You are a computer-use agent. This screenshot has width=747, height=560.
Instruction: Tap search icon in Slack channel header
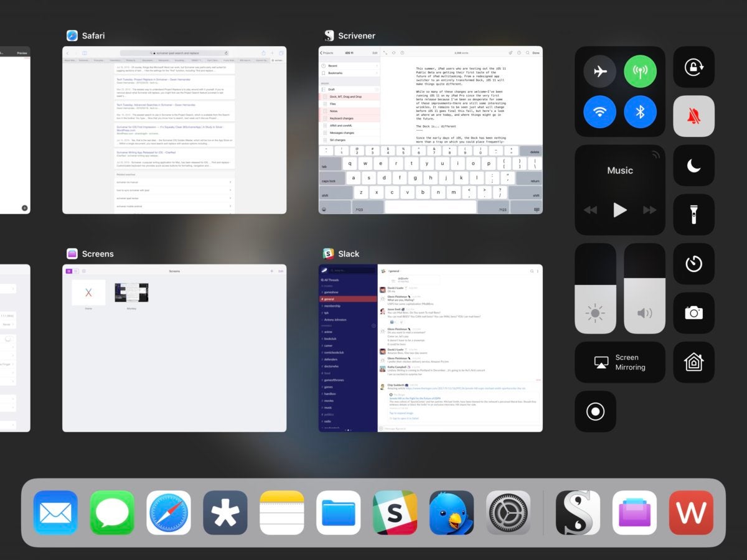(x=531, y=271)
